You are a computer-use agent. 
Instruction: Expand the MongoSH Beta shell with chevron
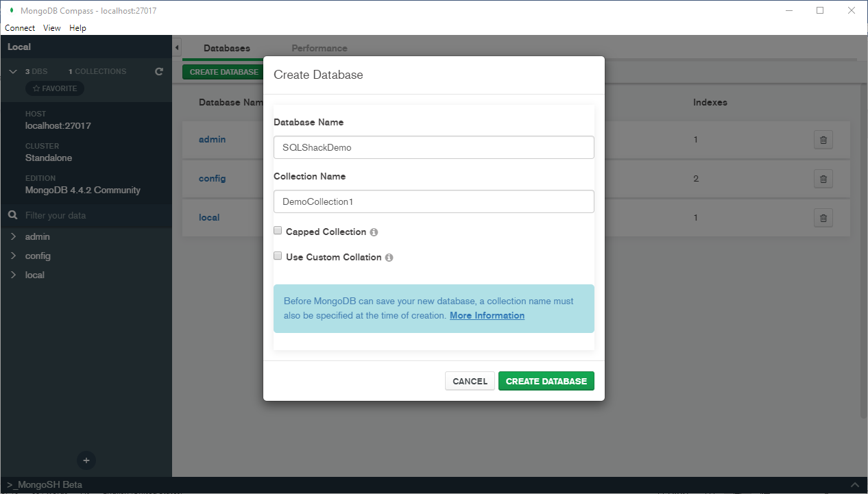pyautogui.click(x=854, y=484)
